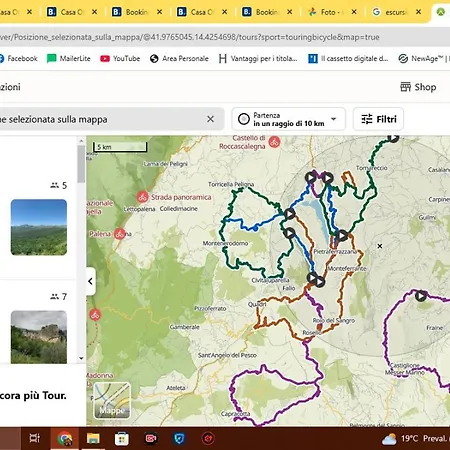
Task: Clear the selected map position search field
Action: 210,119
